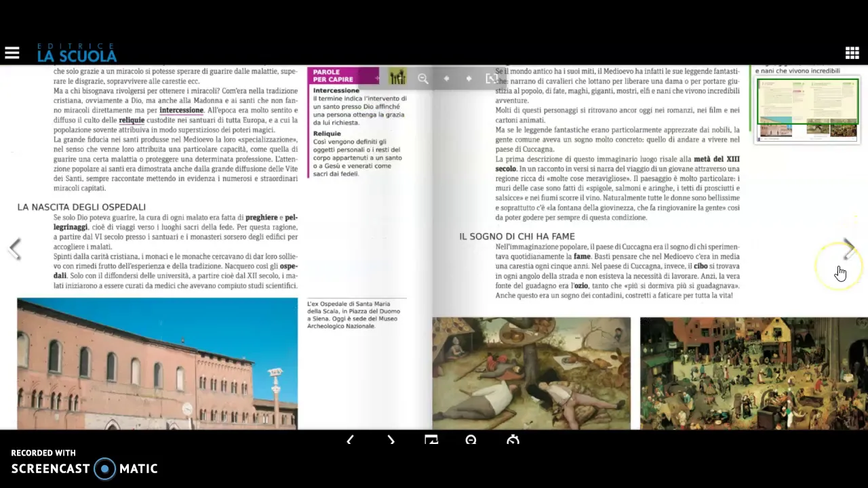Click the right arrow in floating toolbar
Screen dimensions: 868x488
coord(469,79)
